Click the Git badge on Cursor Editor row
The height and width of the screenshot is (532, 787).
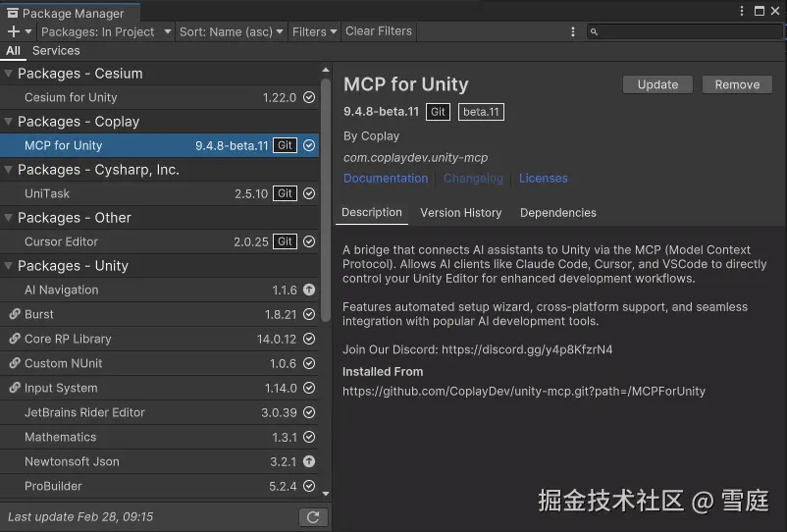[286, 241]
